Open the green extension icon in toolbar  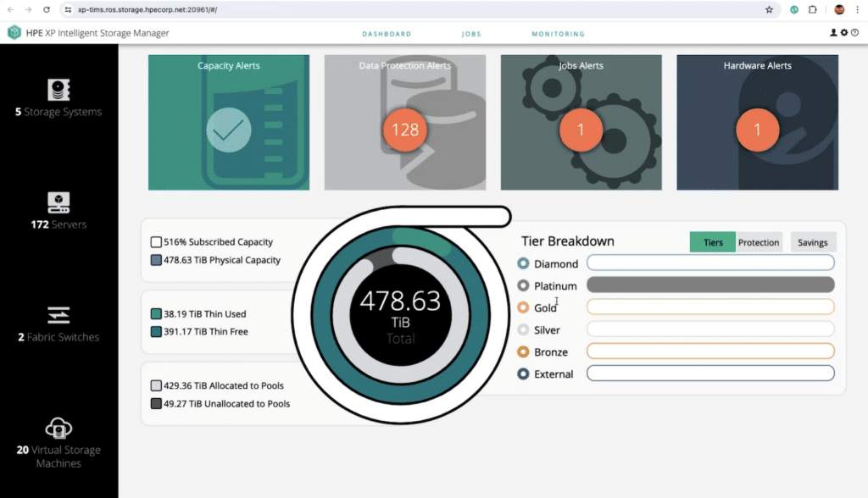793,9
